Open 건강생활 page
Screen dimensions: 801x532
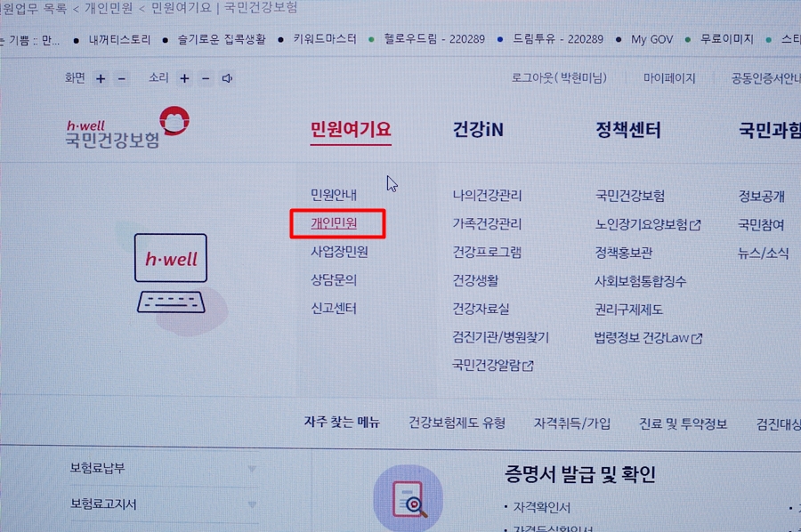point(475,281)
